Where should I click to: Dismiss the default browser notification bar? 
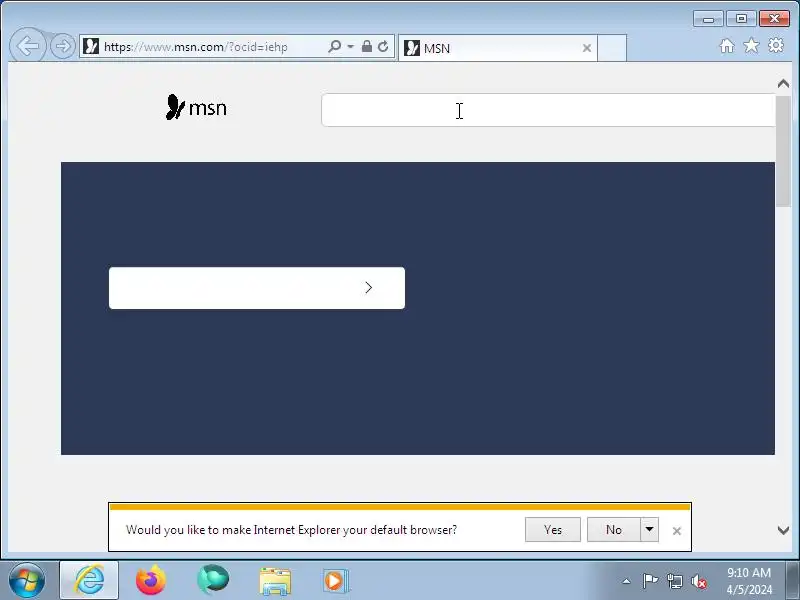[x=677, y=531]
